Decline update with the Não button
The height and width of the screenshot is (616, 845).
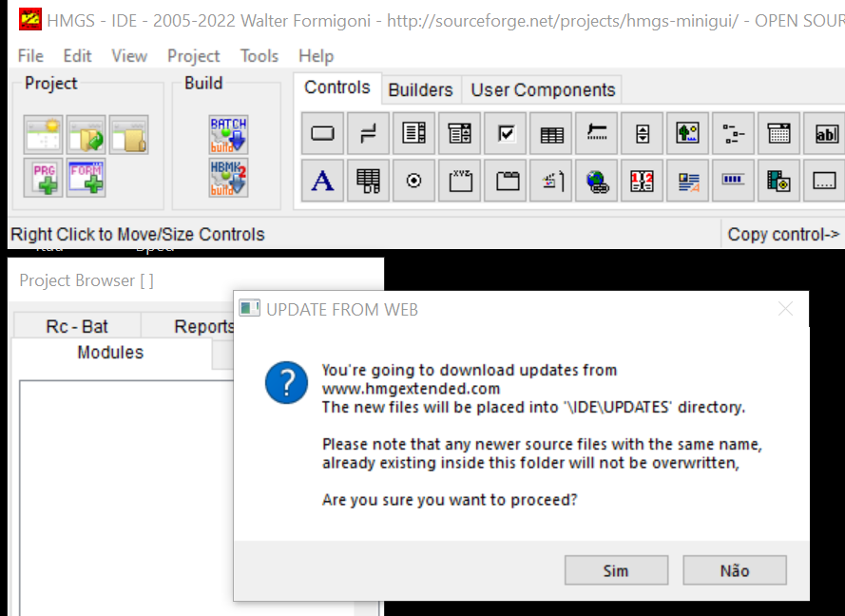tap(735, 570)
